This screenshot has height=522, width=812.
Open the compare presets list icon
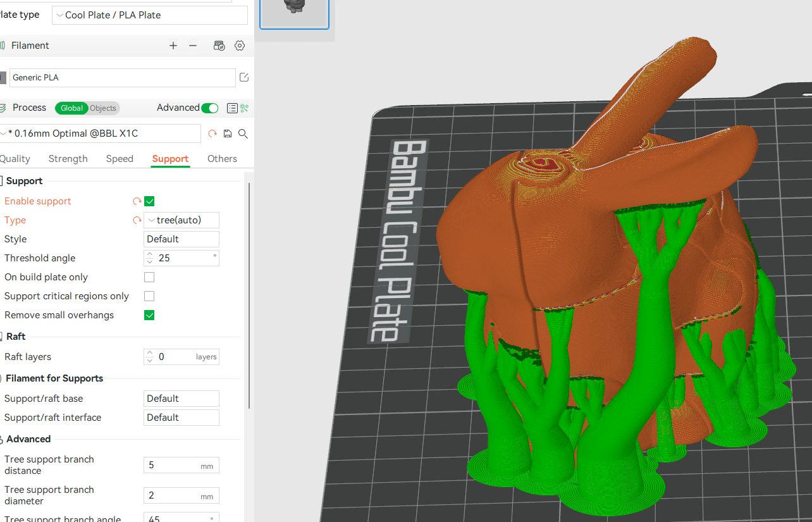pos(232,108)
